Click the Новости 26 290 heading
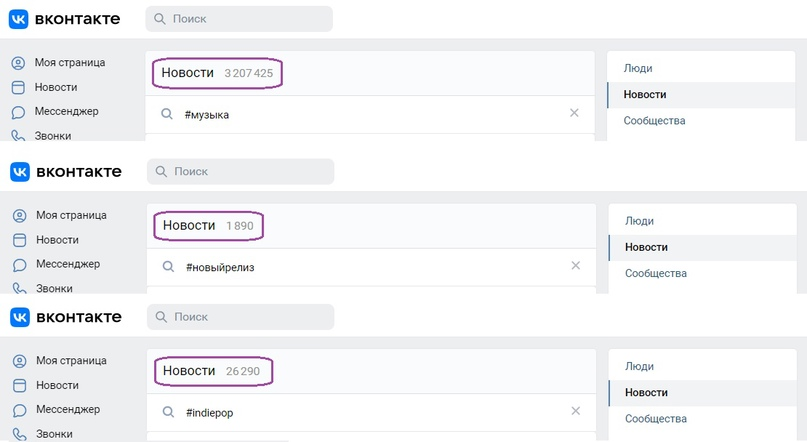This screenshot has width=807, height=442. tap(212, 371)
